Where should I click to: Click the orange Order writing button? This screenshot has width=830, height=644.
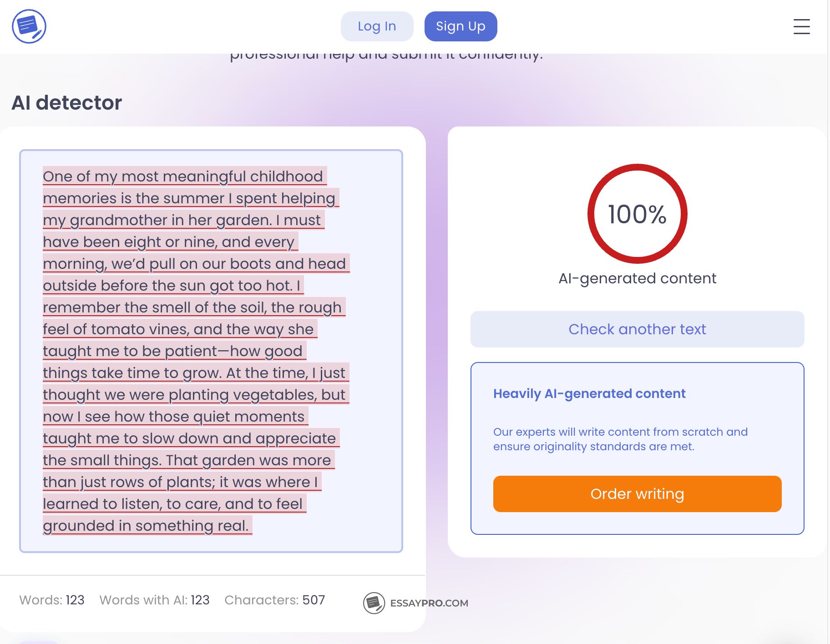(x=637, y=494)
